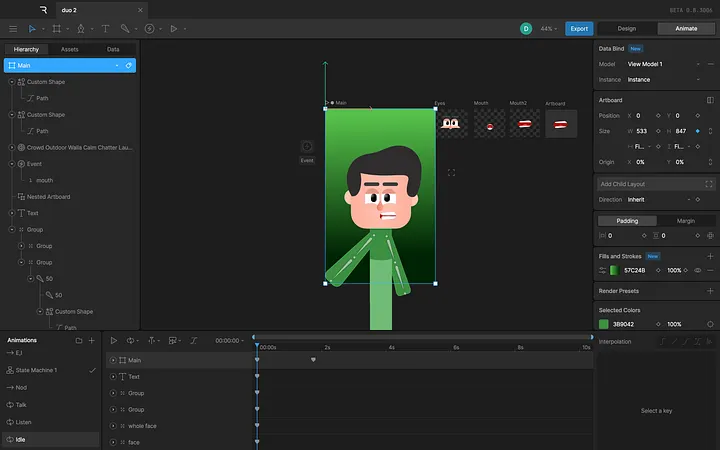
Task: Switch to Design mode
Action: pos(626,29)
